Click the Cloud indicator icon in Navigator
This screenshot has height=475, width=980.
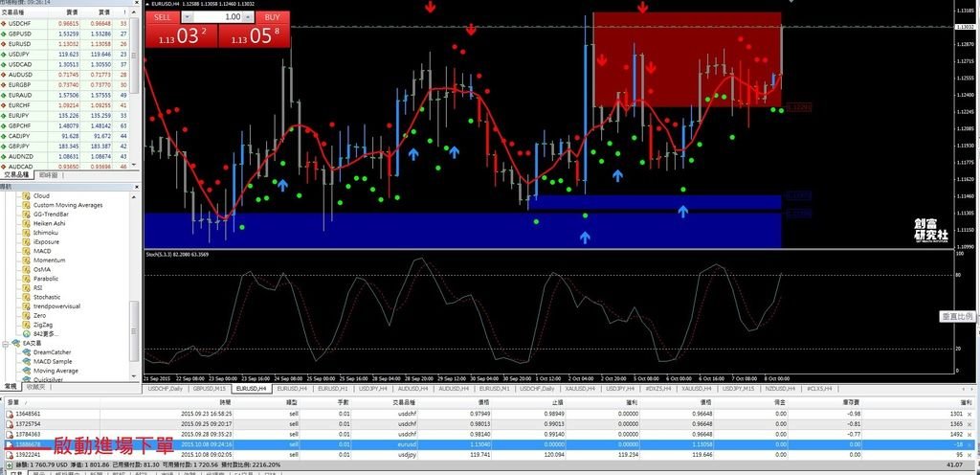click(26, 196)
